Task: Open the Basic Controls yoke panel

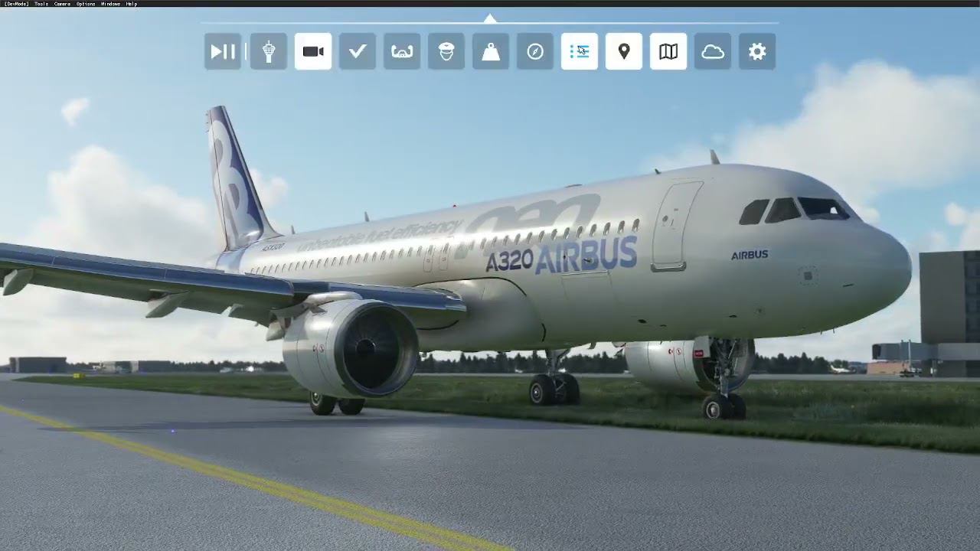Action: 402,51
